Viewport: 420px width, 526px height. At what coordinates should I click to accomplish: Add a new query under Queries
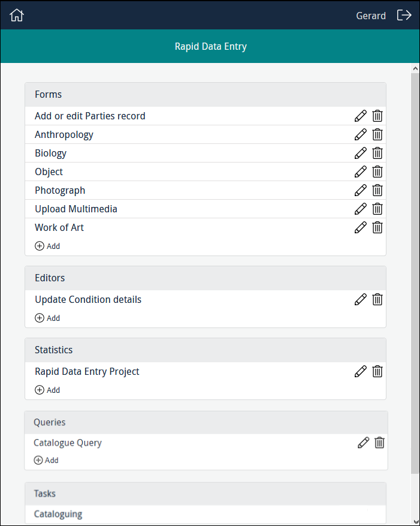[46, 460]
